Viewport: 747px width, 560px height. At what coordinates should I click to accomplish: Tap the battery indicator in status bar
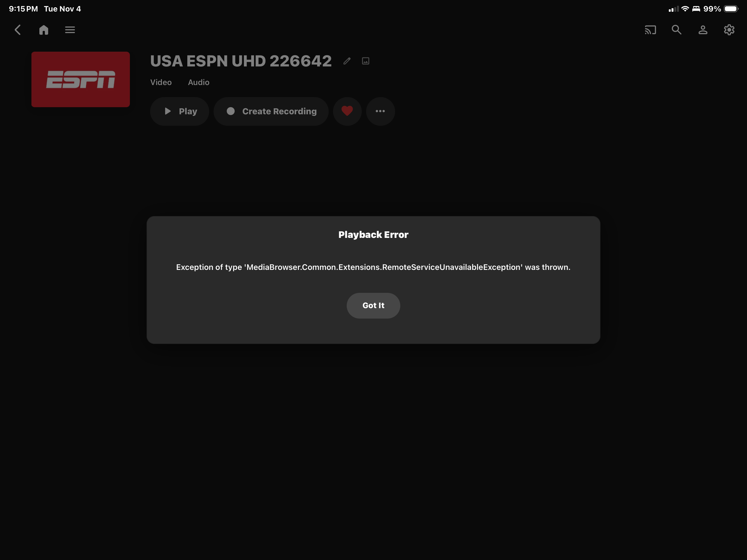pos(731,9)
